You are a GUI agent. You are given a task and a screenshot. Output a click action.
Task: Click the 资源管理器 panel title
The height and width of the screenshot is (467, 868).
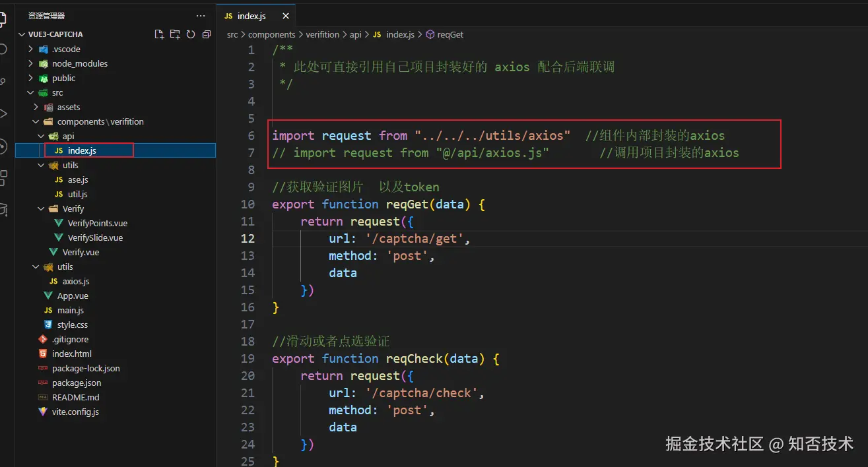[x=47, y=16]
